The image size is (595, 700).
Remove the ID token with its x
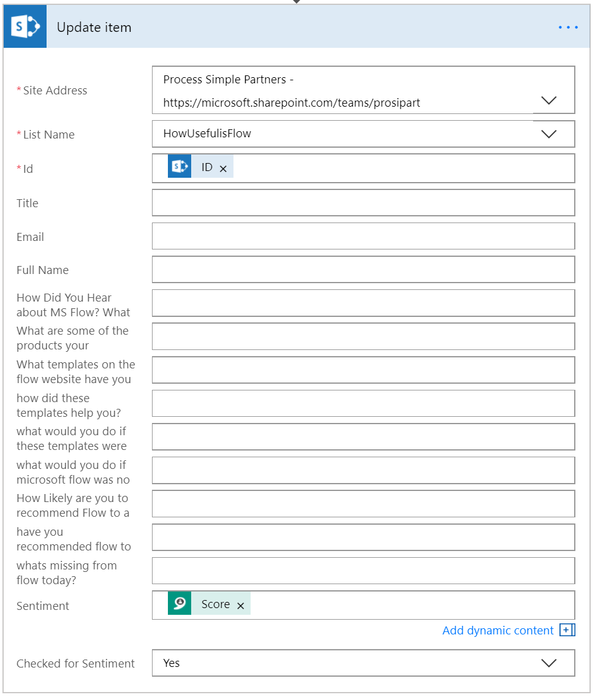pyautogui.click(x=223, y=169)
